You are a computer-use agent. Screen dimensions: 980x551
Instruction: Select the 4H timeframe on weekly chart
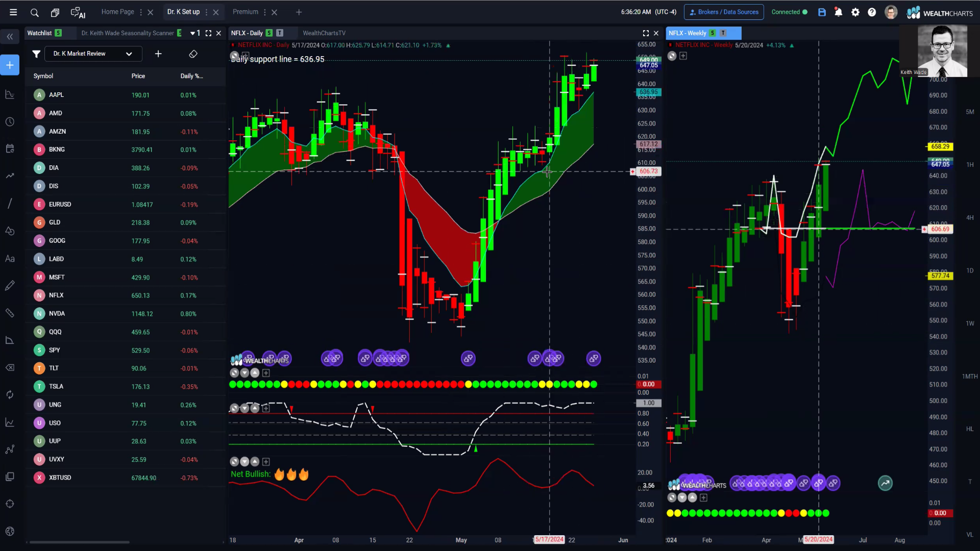[970, 218]
